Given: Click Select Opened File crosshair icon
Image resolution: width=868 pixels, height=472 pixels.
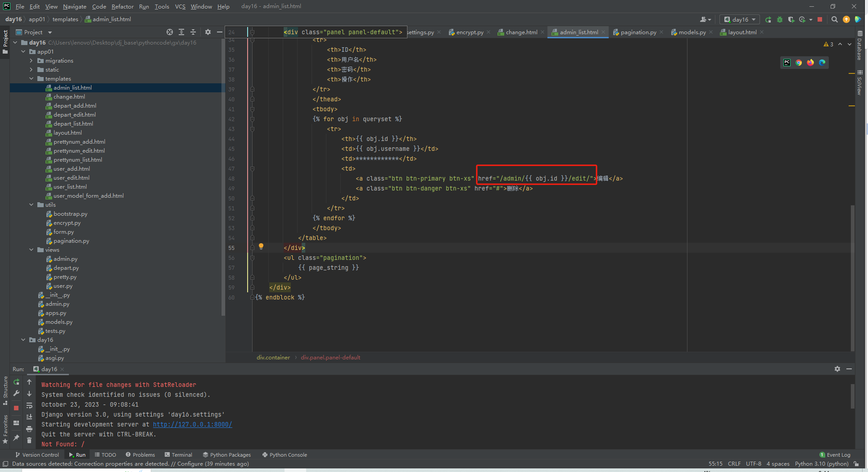Looking at the screenshot, I should click(x=169, y=32).
